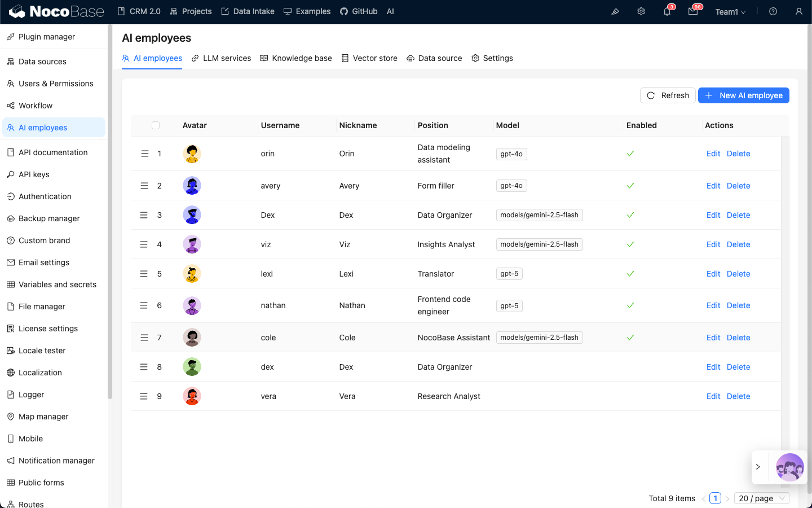Screen dimensions: 812x508
Task: Click Orin's avatar image
Action: pos(192,154)
